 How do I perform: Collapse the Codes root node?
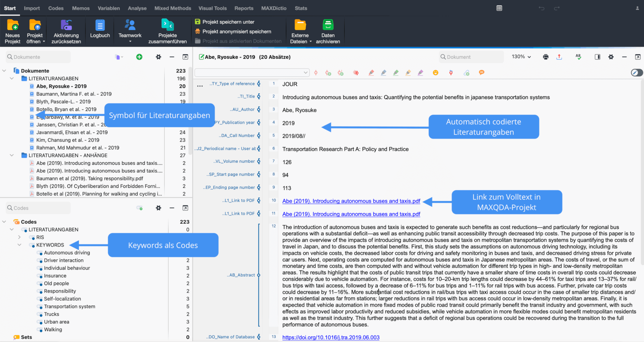(4, 222)
